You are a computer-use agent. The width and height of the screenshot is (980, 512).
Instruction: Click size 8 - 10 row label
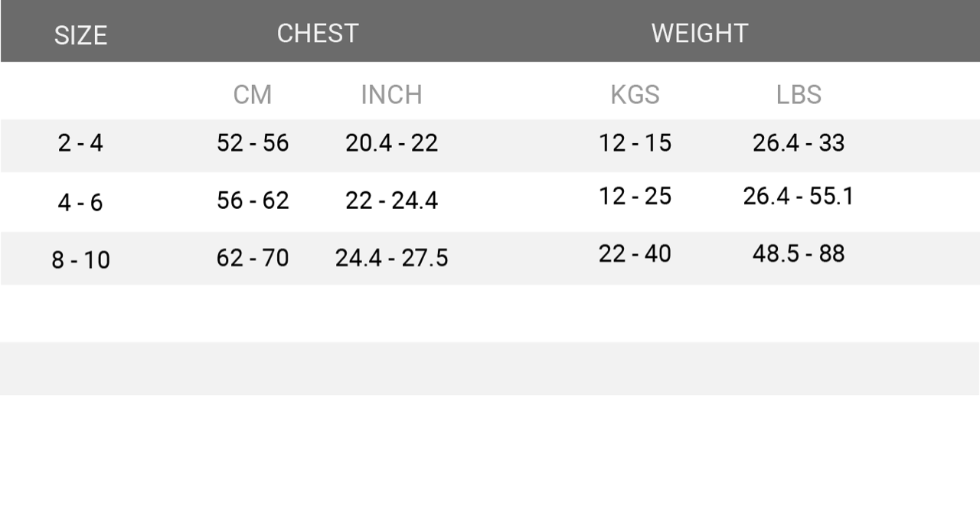[80, 260]
